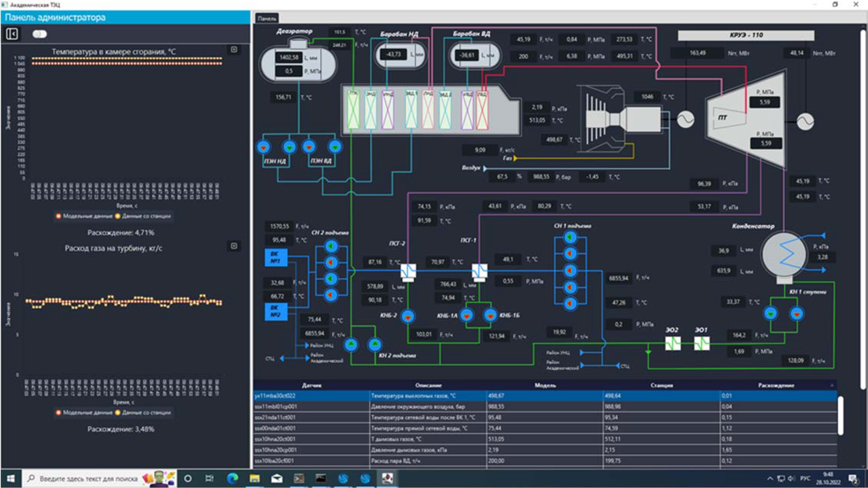The width and height of the screenshot is (868, 488).
Task: Click the ЭО2 ejector cooler
Action: point(673,343)
